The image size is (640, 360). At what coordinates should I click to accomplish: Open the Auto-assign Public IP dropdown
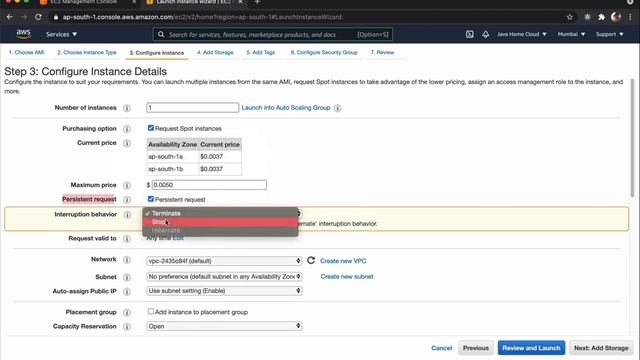[224, 291]
